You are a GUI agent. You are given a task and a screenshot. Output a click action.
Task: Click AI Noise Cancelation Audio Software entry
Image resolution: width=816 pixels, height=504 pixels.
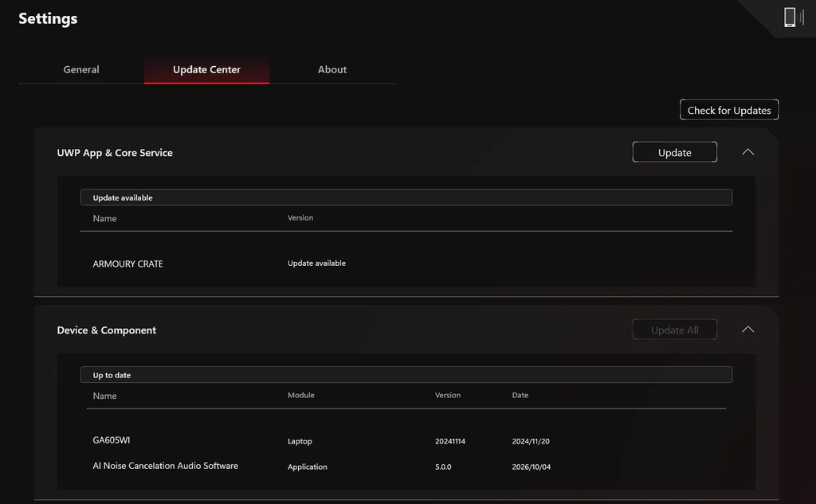coord(166,466)
